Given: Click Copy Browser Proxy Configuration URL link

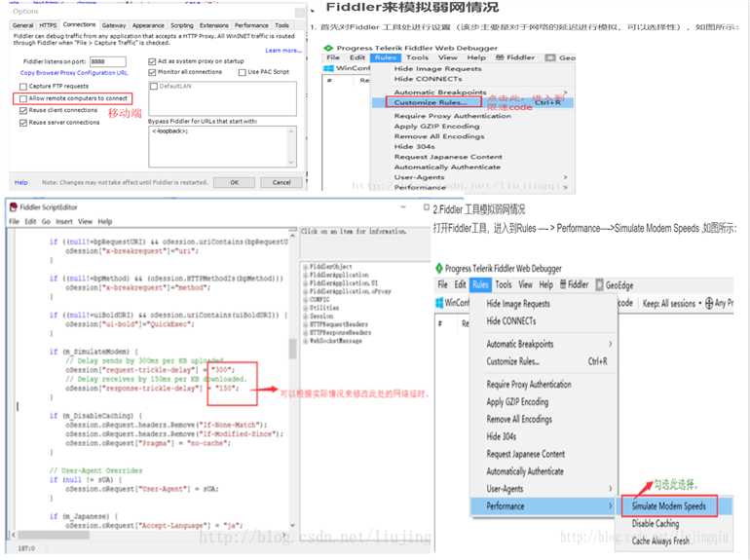Looking at the screenshot, I should [x=74, y=73].
